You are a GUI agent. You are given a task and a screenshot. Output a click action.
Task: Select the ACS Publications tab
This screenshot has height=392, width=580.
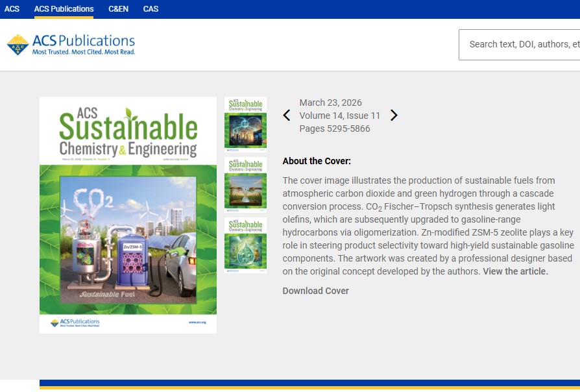64,9
